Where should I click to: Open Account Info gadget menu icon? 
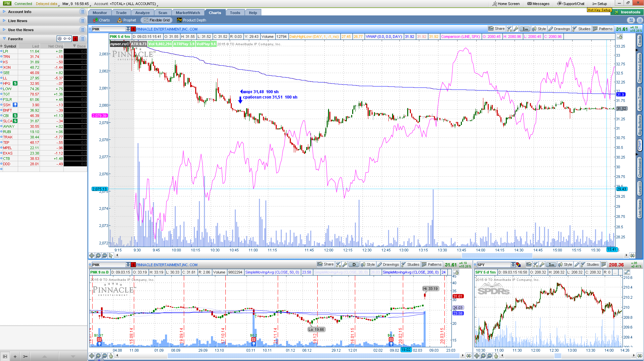click(x=83, y=12)
